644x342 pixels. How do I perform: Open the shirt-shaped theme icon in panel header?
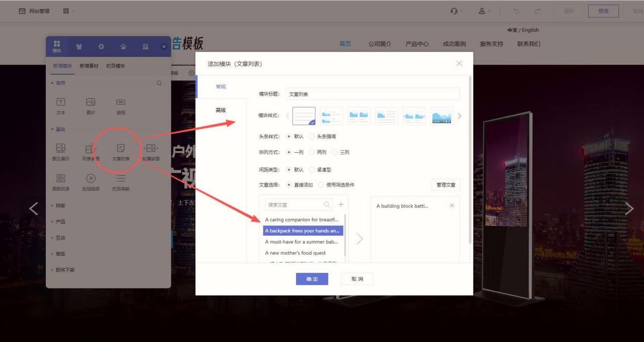[x=79, y=47]
